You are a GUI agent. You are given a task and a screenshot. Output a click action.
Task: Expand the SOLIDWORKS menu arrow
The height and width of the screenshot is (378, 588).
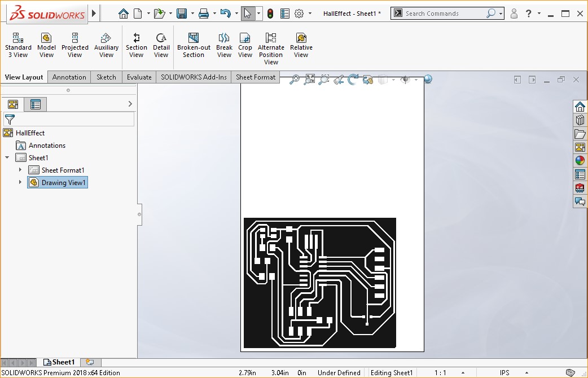[x=94, y=14]
